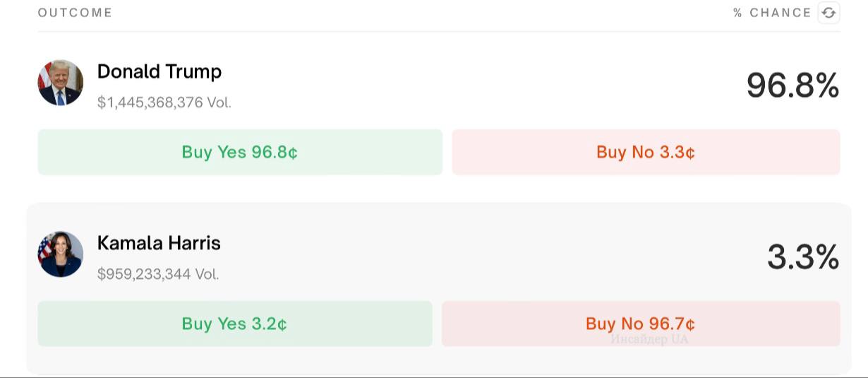
Task: Select the 3.3% chance figure
Action: (803, 257)
